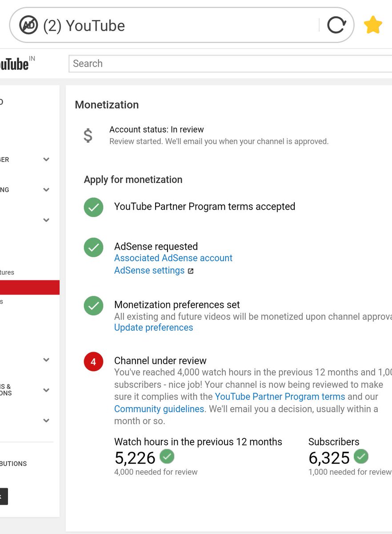Click 'Review started' email notice text
Screen dimensions: 392x534
(x=219, y=142)
